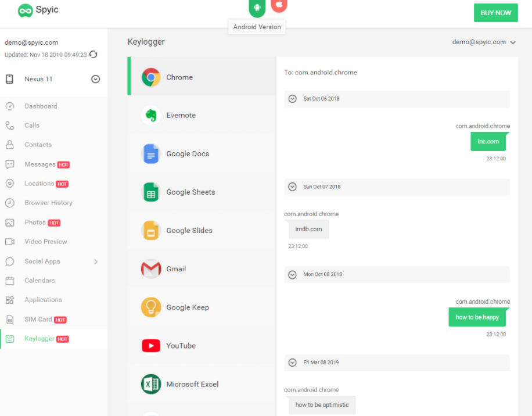Click the Nexus 11 device icon
The width and height of the screenshot is (532, 416).
click(9, 79)
